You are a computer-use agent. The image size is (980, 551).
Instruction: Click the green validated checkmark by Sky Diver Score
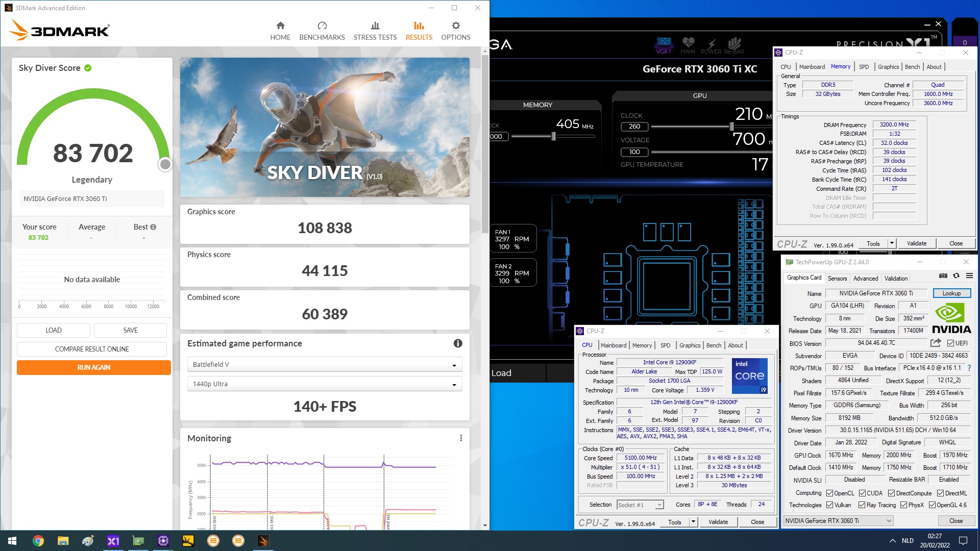pyautogui.click(x=88, y=68)
